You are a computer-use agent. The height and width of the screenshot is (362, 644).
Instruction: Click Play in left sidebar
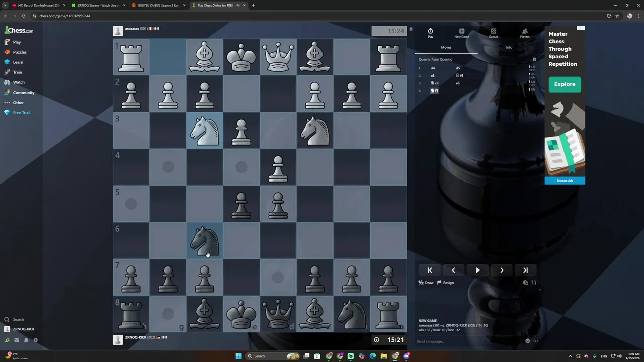pyautogui.click(x=18, y=42)
